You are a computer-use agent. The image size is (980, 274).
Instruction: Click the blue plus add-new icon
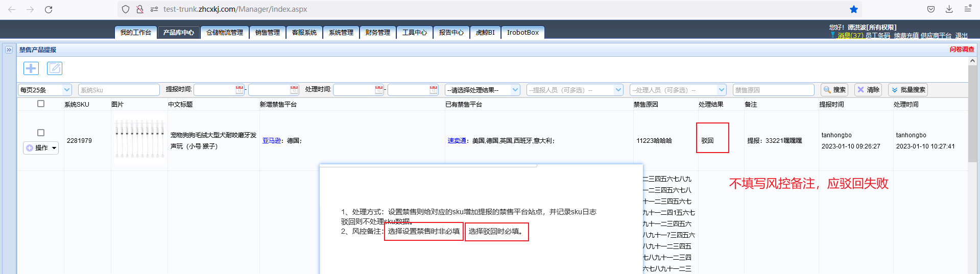pos(31,68)
